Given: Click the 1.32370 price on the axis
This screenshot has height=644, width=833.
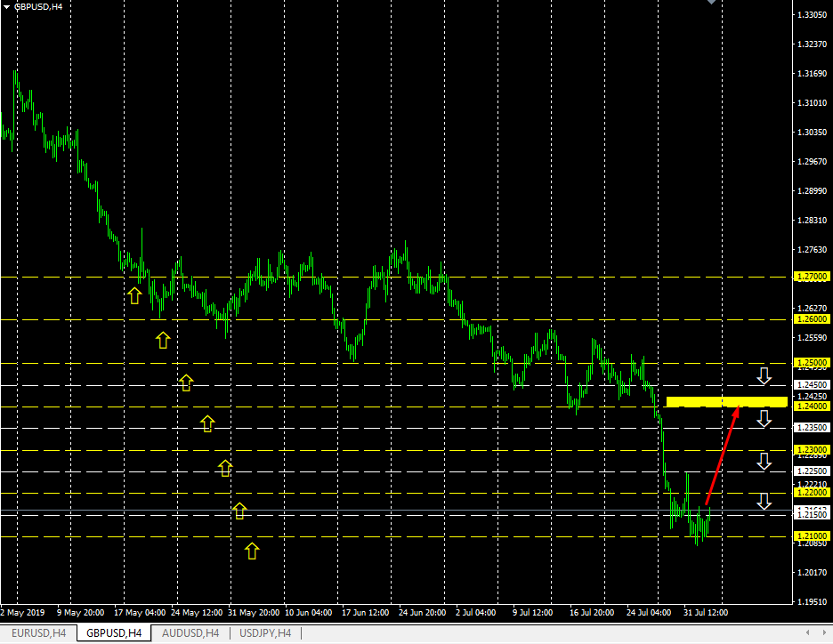Looking at the screenshot, I should point(813,44).
